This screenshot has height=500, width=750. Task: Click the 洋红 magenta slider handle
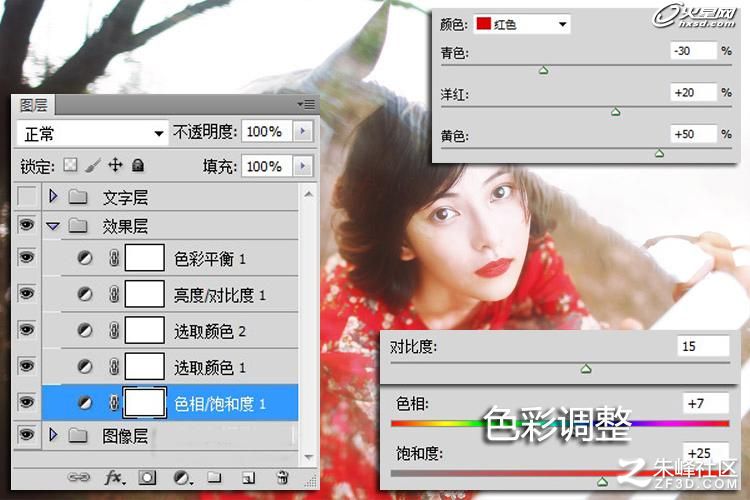click(x=616, y=112)
